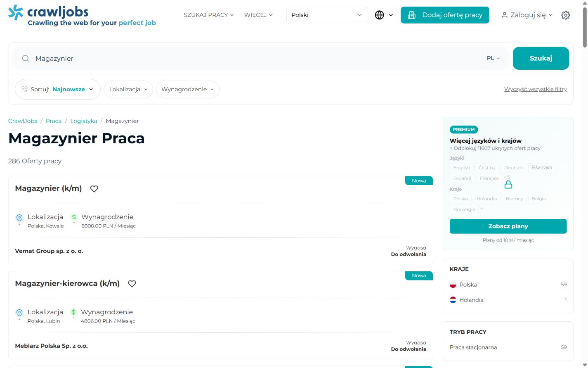The width and height of the screenshot is (588, 368).
Task: Click the Holandia flag icon under Kraje
Action: (x=453, y=300)
